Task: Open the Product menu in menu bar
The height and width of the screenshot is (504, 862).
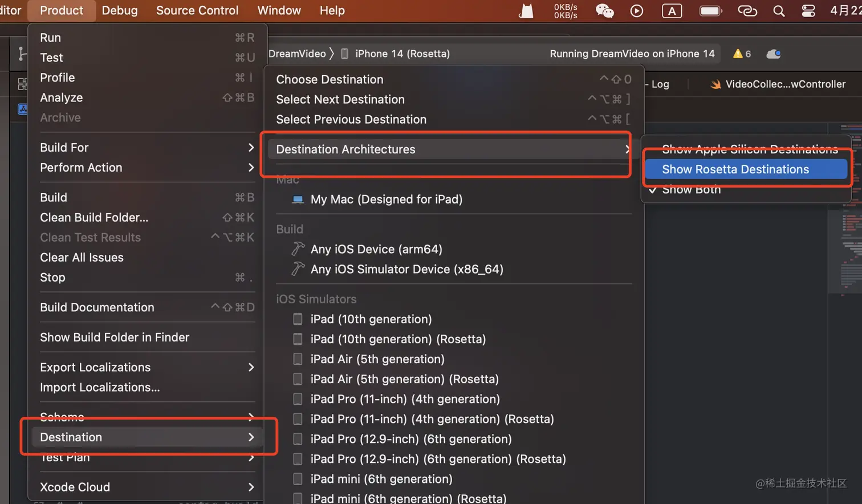Action: click(62, 10)
